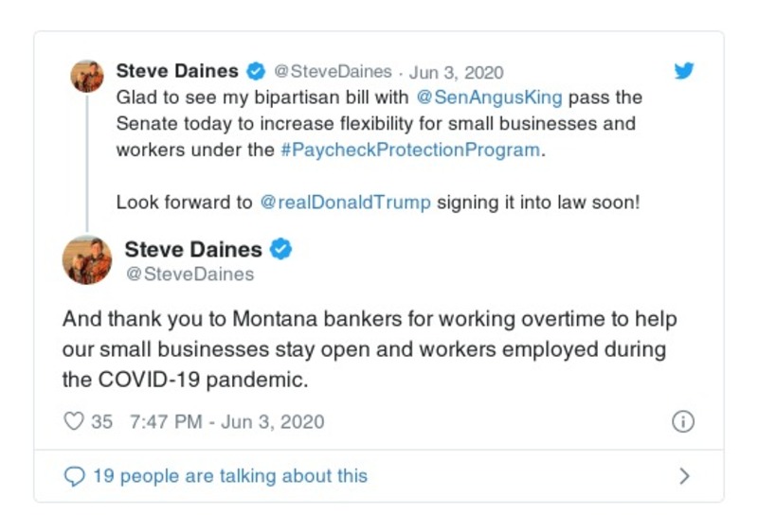
Task: Click the speech bubble reply icon
Action: (74, 476)
